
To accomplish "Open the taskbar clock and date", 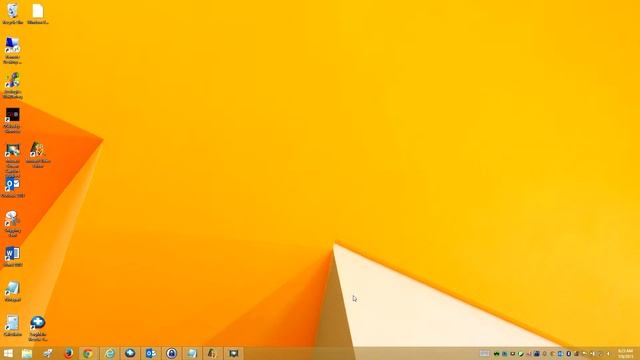I will point(625,353).
